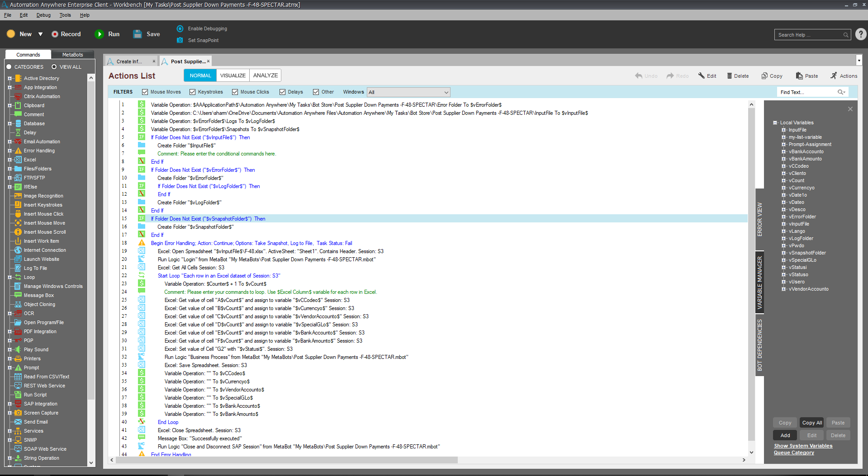Click the Paste toolbar icon
Viewport: 868px width, 476px height.
(x=799, y=76)
